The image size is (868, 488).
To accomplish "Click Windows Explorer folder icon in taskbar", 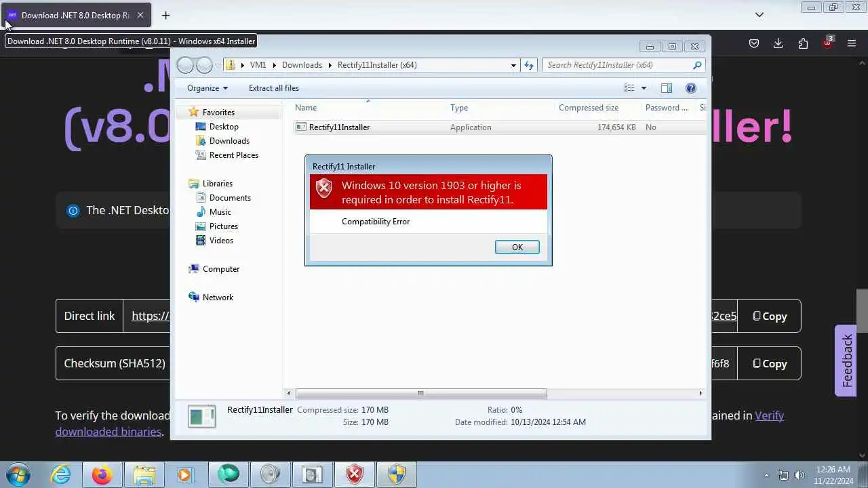I will point(144,474).
